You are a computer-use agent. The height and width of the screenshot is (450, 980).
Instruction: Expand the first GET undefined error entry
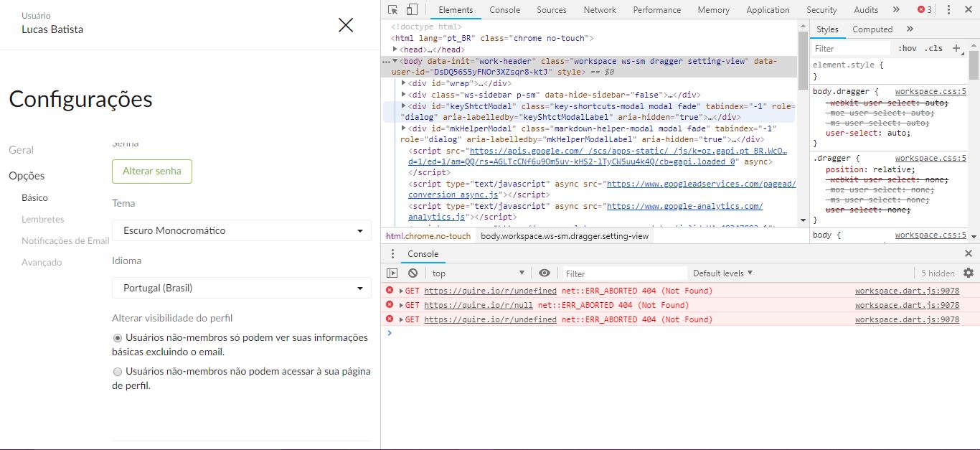(402, 291)
